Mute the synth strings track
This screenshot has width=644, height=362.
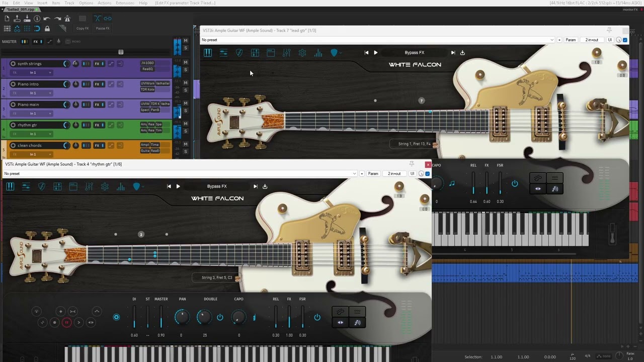point(186,62)
